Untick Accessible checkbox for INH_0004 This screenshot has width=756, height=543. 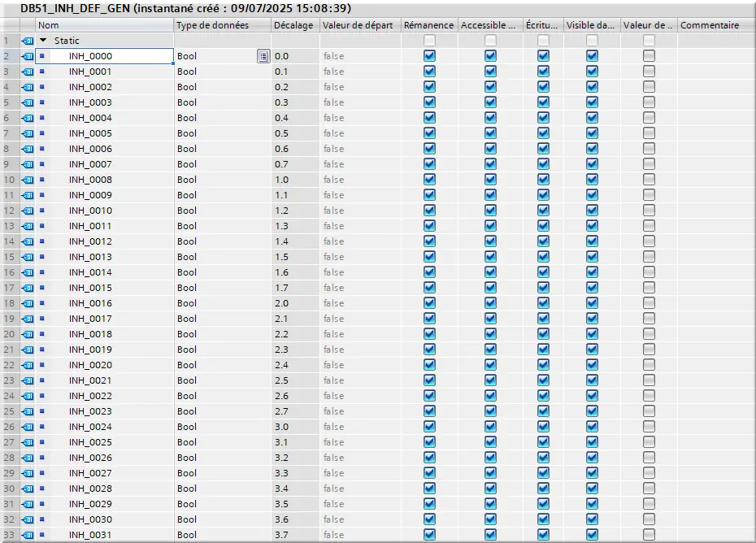490,118
